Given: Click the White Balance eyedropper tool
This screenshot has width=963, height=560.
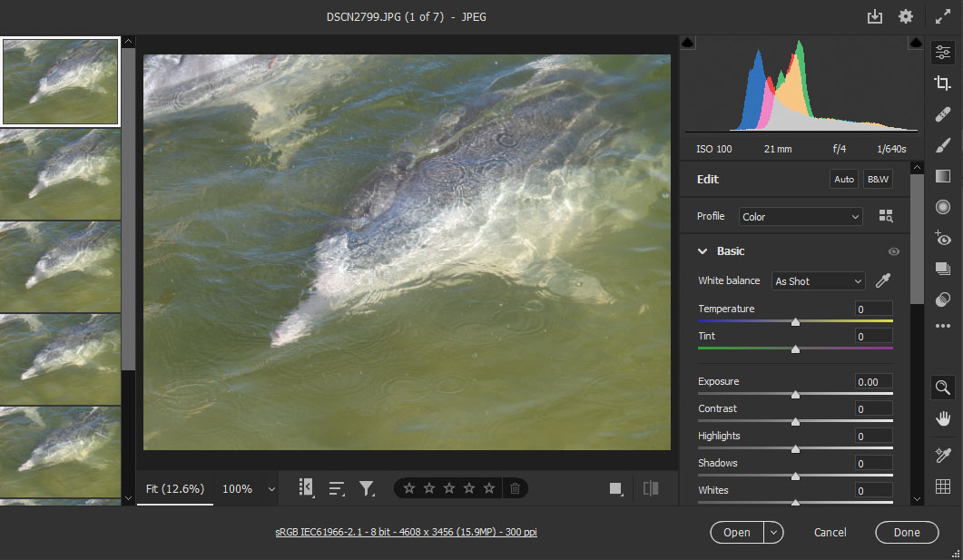Looking at the screenshot, I should 882,281.
